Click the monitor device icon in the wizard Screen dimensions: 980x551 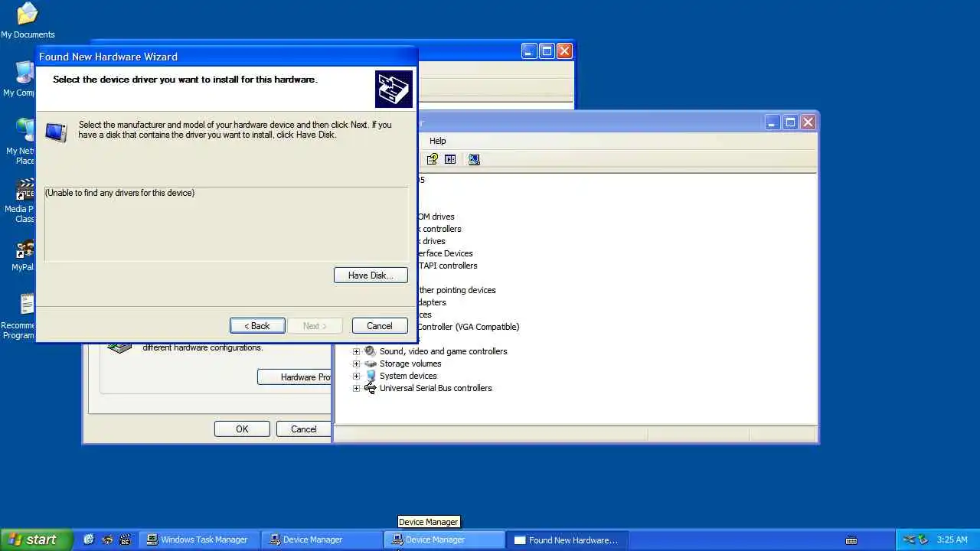tap(56, 132)
